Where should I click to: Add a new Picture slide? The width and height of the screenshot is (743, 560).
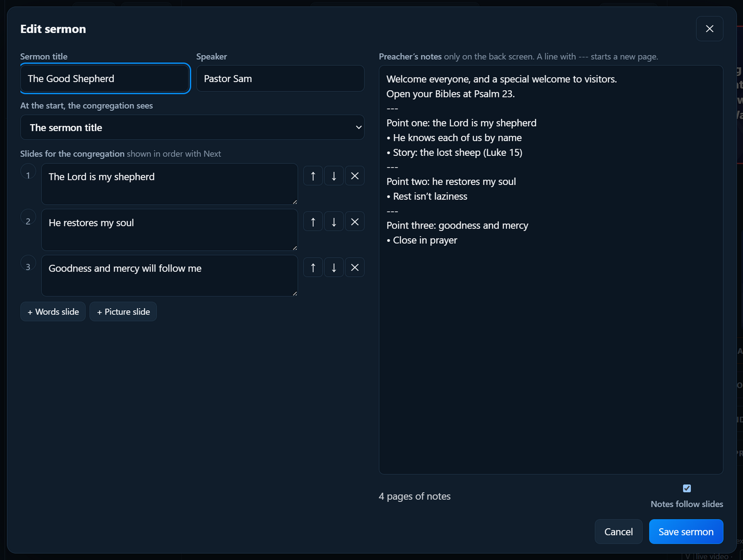tap(123, 312)
